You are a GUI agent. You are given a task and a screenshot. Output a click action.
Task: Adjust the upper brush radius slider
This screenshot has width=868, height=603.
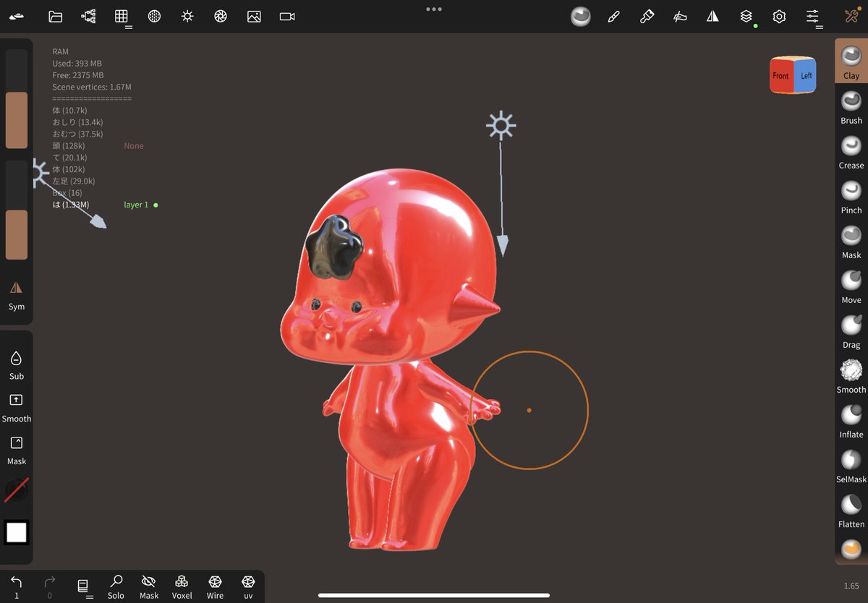tap(16, 99)
